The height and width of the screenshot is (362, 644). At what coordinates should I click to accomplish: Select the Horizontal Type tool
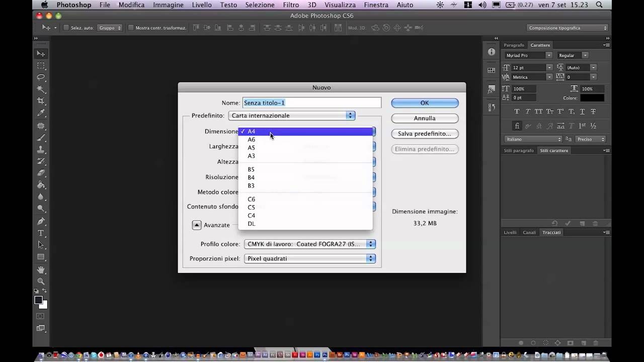[41, 233]
